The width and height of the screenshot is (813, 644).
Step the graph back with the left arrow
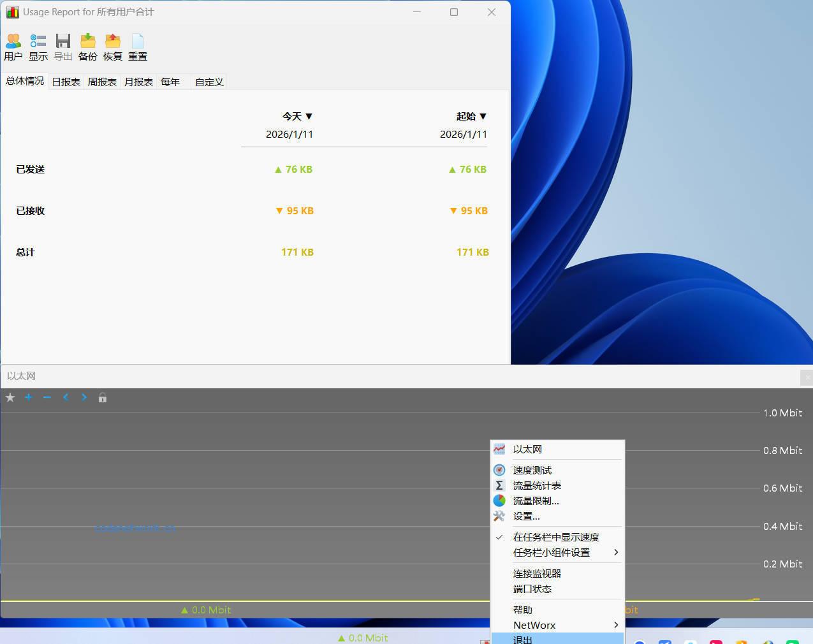(66, 397)
